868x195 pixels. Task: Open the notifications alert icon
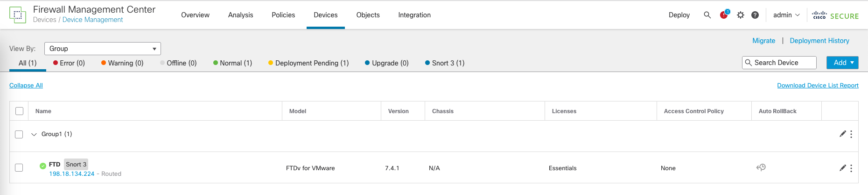pyautogui.click(x=724, y=15)
